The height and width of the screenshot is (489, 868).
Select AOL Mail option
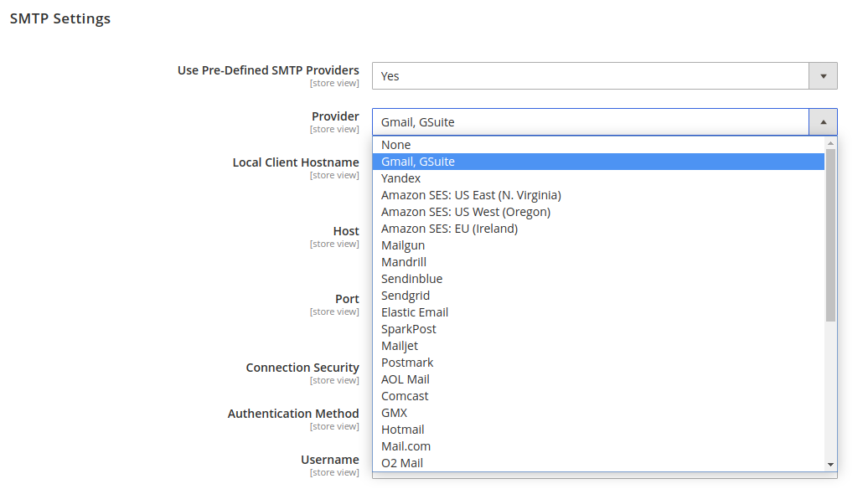(x=406, y=379)
